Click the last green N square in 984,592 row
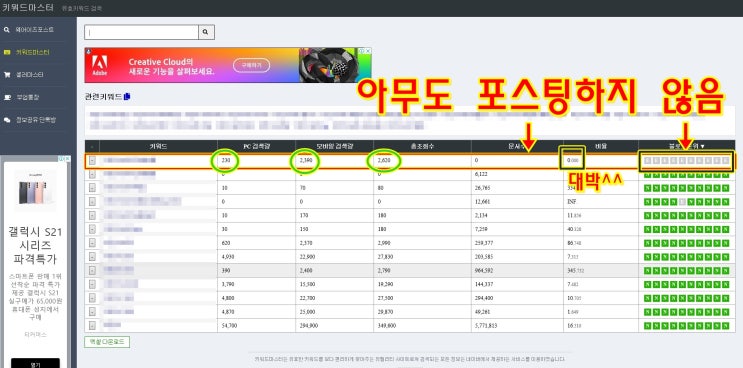The height and width of the screenshot is (368, 743). pos(726,270)
